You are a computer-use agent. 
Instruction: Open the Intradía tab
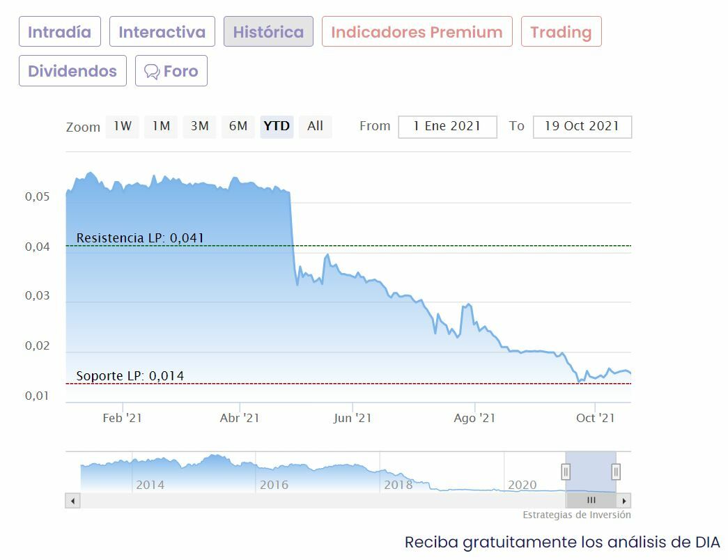coord(60,32)
